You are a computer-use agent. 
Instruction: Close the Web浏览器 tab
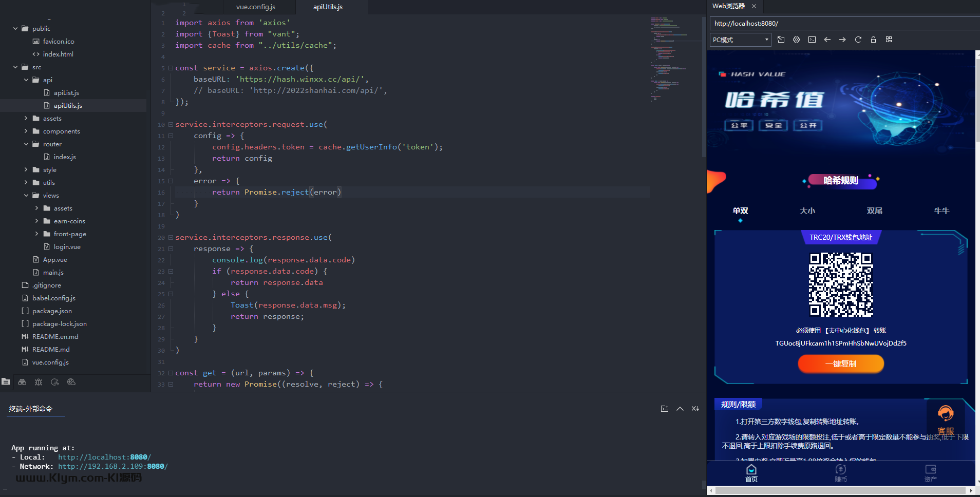coord(754,6)
